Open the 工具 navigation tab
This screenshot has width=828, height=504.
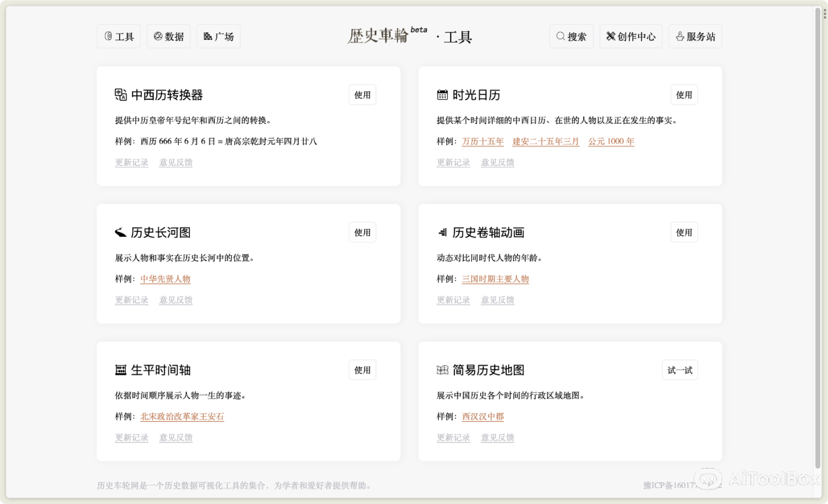[118, 36]
